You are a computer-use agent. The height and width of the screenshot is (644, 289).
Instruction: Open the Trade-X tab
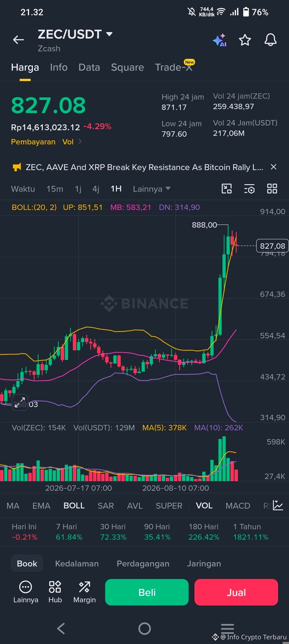tap(174, 67)
